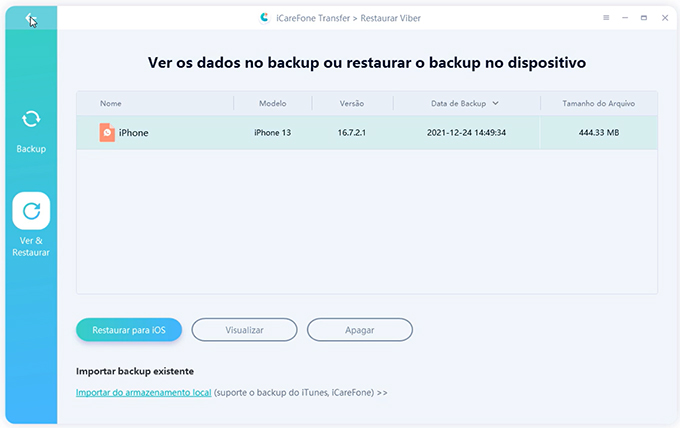The width and height of the screenshot is (680, 428).
Task: Click the Versão column header
Action: pyautogui.click(x=352, y=104)
